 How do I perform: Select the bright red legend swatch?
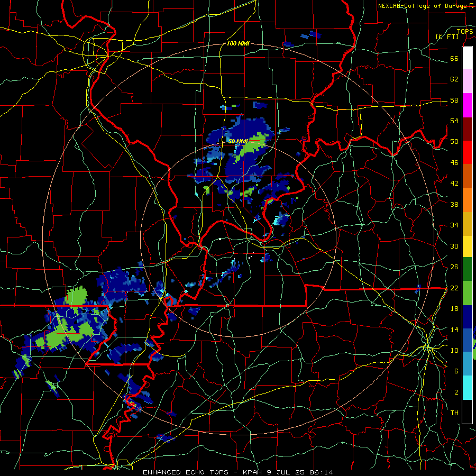pyautogui.click(x=467, y=152)
